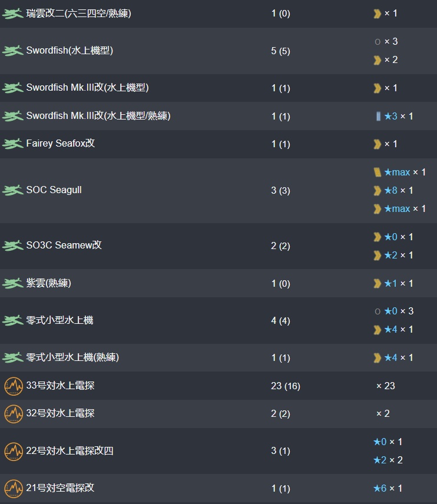This screenshot has width=437, height=504.
Task: Select the Swordfish(水上機型) equipment name
Action: [x=69, y=51]
